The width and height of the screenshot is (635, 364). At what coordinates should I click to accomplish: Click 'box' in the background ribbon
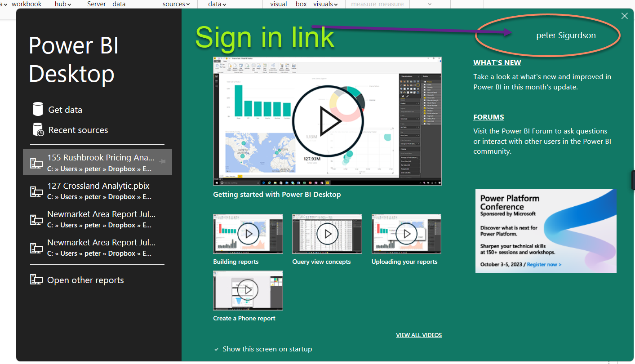(x=301, y=4)
